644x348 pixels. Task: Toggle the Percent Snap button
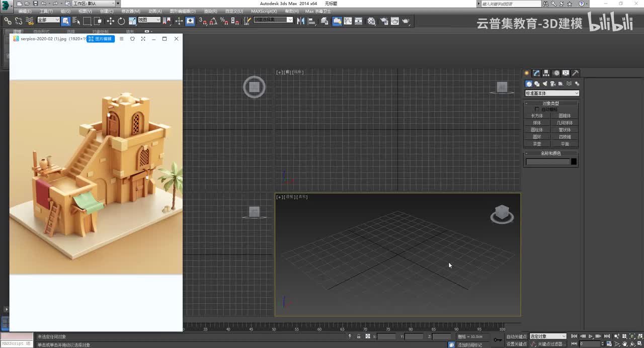pyautogui.click(x=224, y=21)
